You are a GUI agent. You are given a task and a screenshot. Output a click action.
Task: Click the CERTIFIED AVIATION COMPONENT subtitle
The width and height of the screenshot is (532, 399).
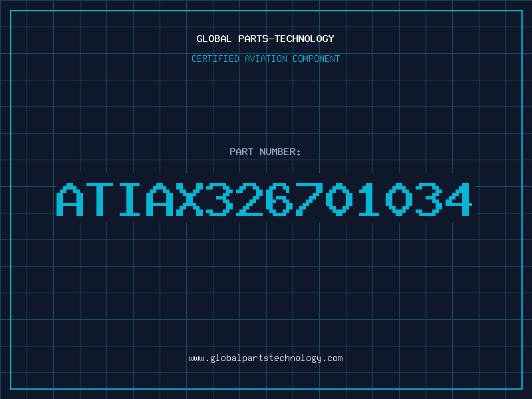pyautogui.click(x=265, y=59)
